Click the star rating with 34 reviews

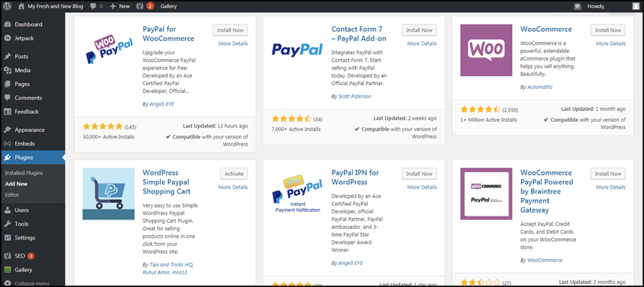point(292,119)
